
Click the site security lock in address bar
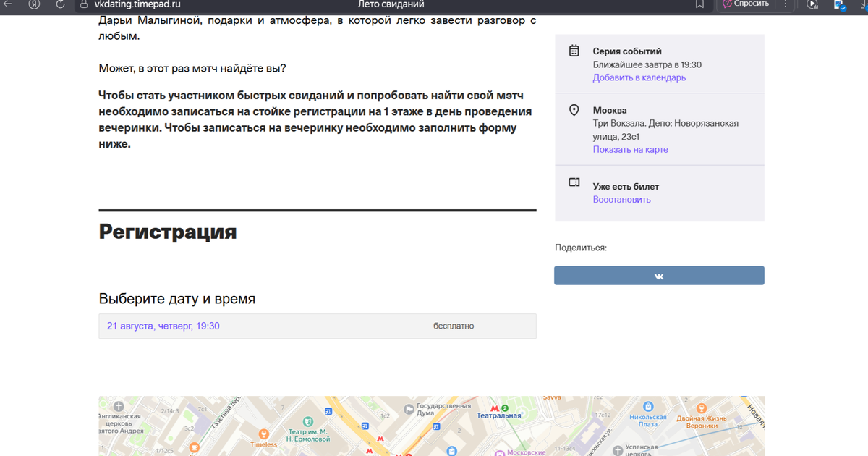[83, 4]
